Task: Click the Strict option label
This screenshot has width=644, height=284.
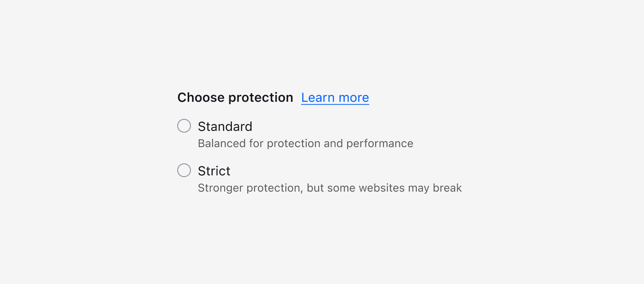Action: (x=214, y=171)
